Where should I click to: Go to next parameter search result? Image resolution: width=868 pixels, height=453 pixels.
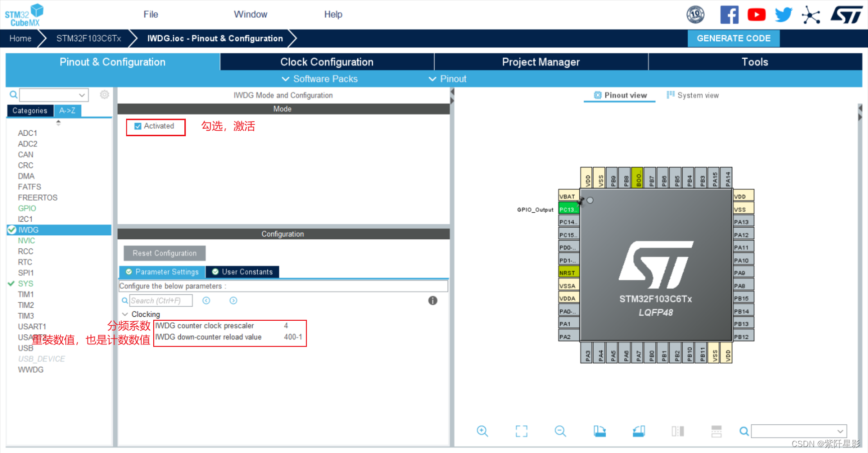point(233,301)
